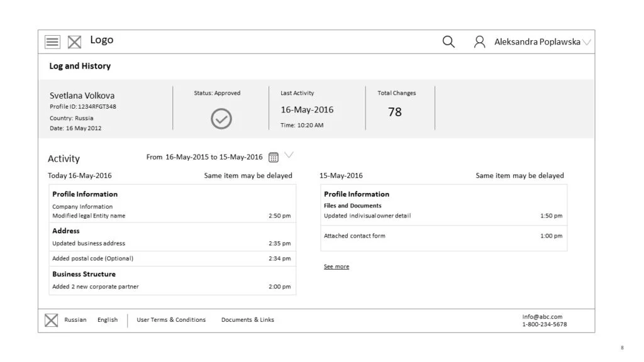Select the Updated business address entry
Viewport: 644px width, 362px height.
172,243
